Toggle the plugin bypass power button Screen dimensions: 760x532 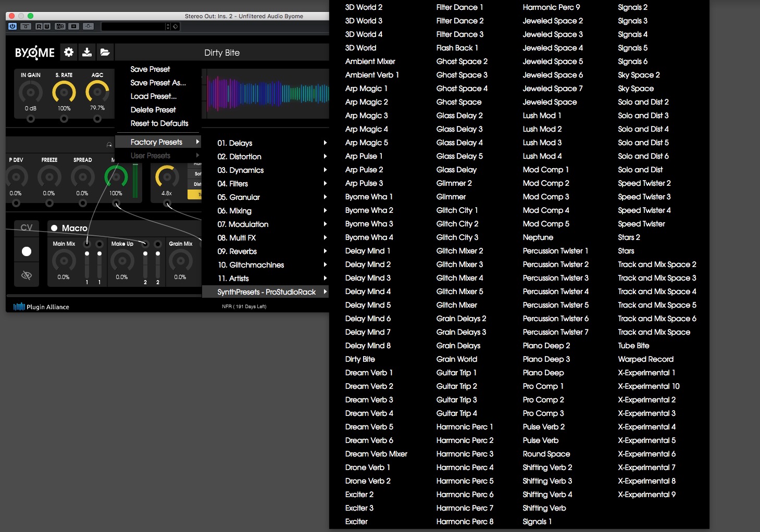[13, 27]
